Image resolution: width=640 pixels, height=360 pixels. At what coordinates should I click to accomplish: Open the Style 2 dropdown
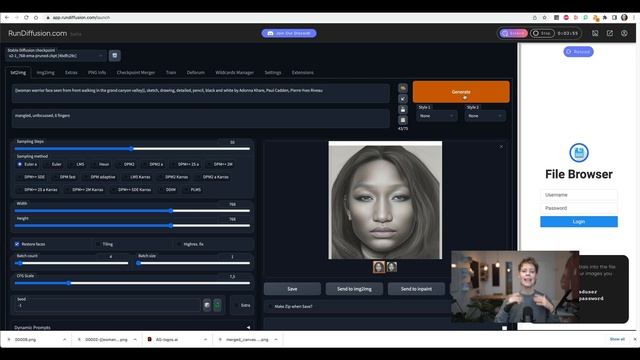coord(485,116)
